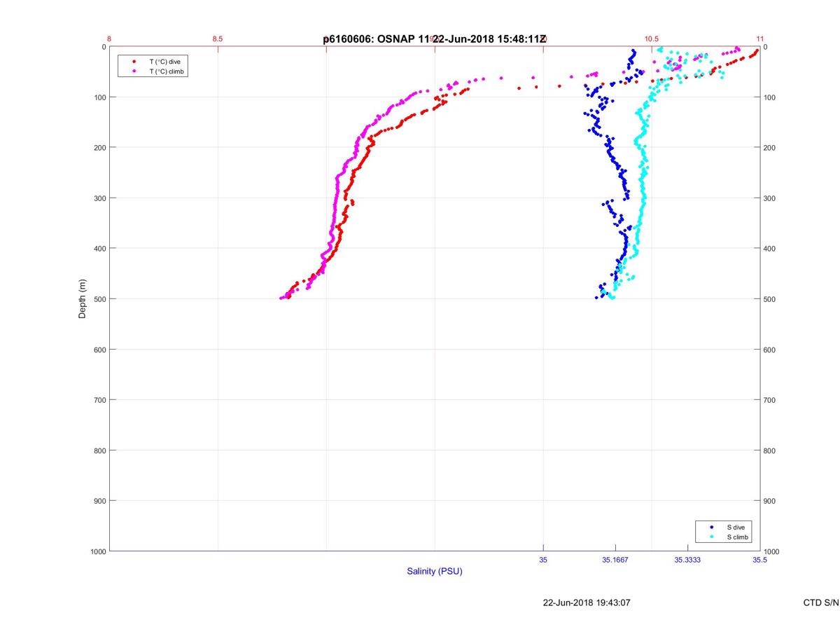Select 'T (°C) dive' legend entry

(164, 62)
